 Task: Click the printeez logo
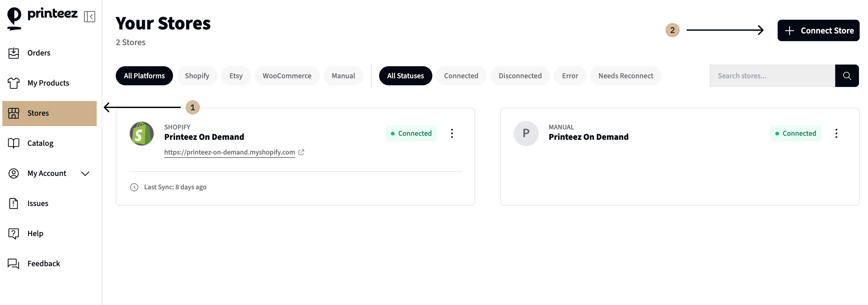click(42, 18)
